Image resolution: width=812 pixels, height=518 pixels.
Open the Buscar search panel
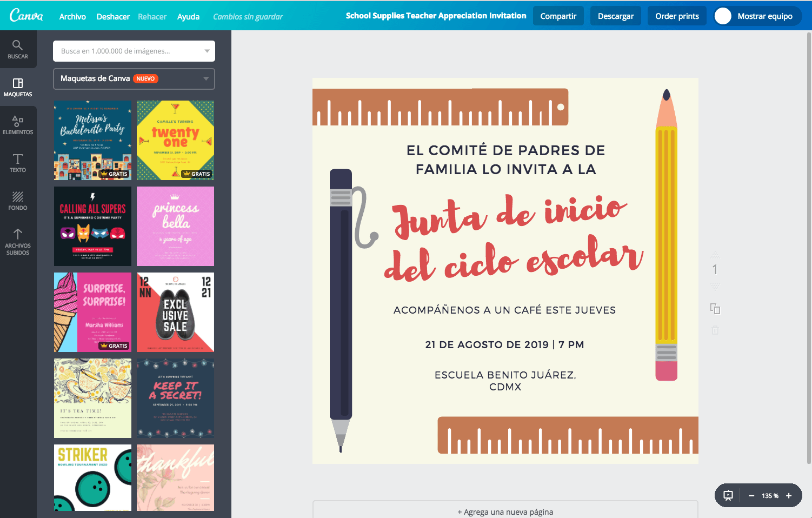pos(18,49)
